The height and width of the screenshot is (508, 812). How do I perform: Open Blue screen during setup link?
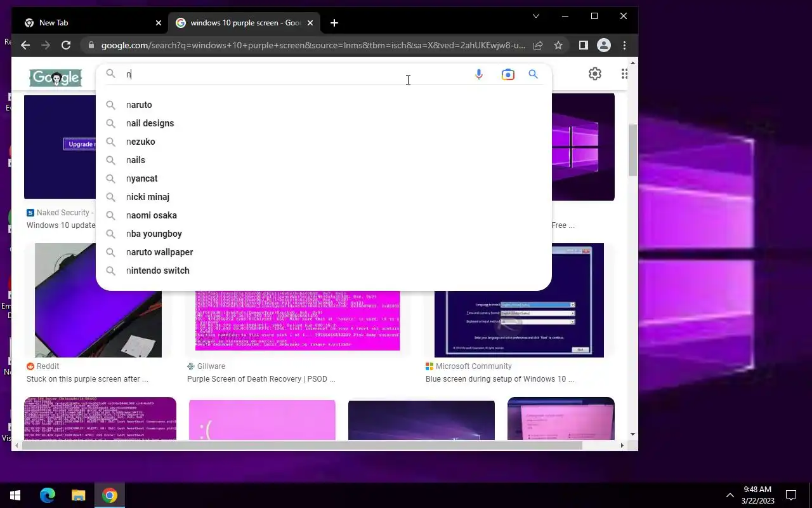click(x=500, y=379)
